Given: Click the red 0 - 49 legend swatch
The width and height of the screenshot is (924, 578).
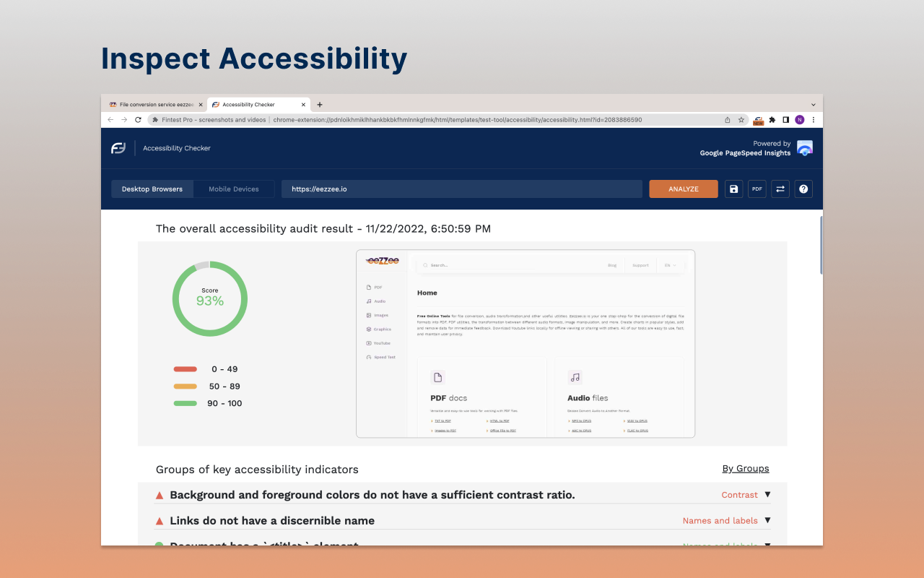Looking at the screenshot, I should (186, 369).
